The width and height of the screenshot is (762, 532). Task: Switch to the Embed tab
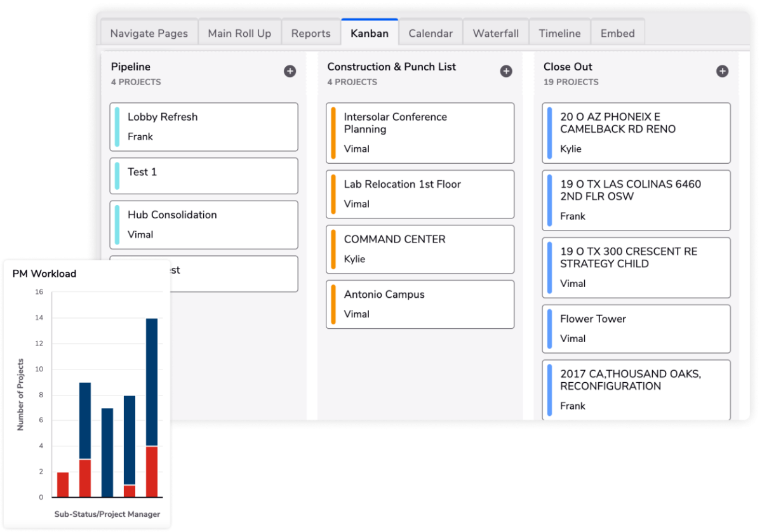(x=617, y=32)
